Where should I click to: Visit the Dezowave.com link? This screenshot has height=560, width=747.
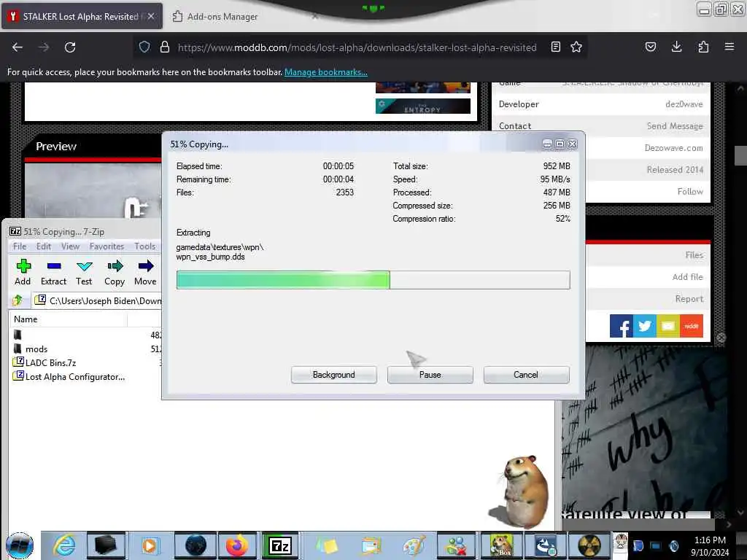click(x=673, y=147)
